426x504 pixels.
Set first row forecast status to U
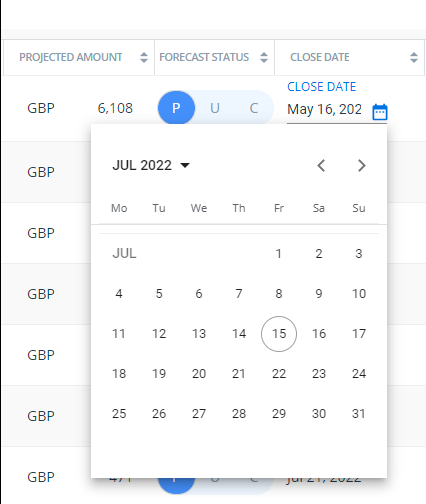click(215, 108)
